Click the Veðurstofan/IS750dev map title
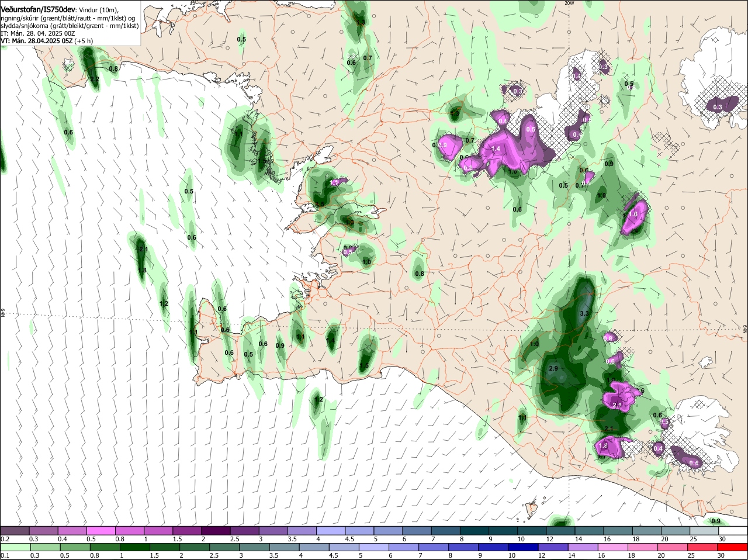 point(38,10)
